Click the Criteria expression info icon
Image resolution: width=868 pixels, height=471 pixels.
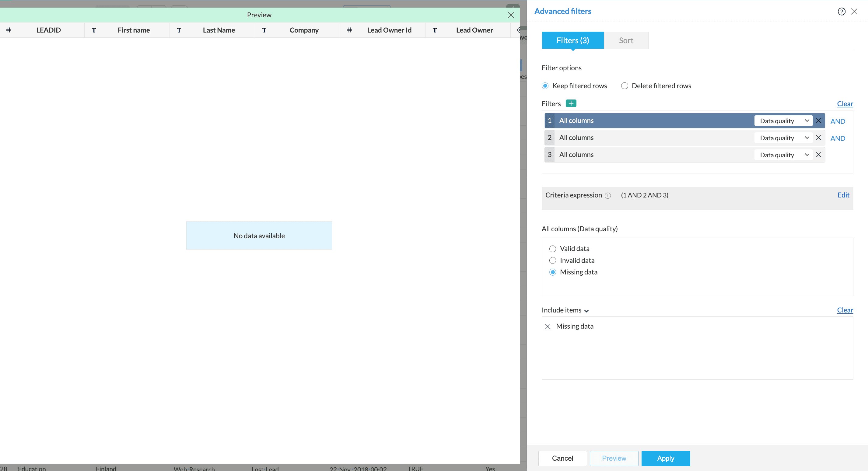[607, 196]
